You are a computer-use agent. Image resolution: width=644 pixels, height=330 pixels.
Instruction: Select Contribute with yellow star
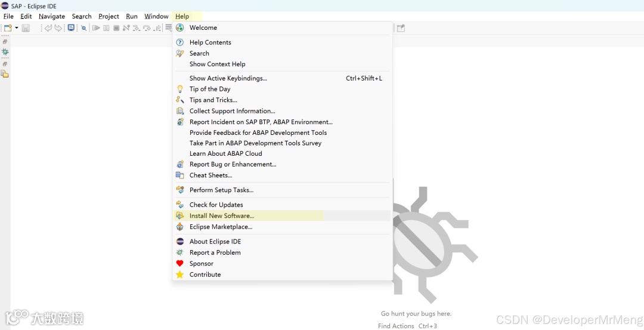click(283, 275)
